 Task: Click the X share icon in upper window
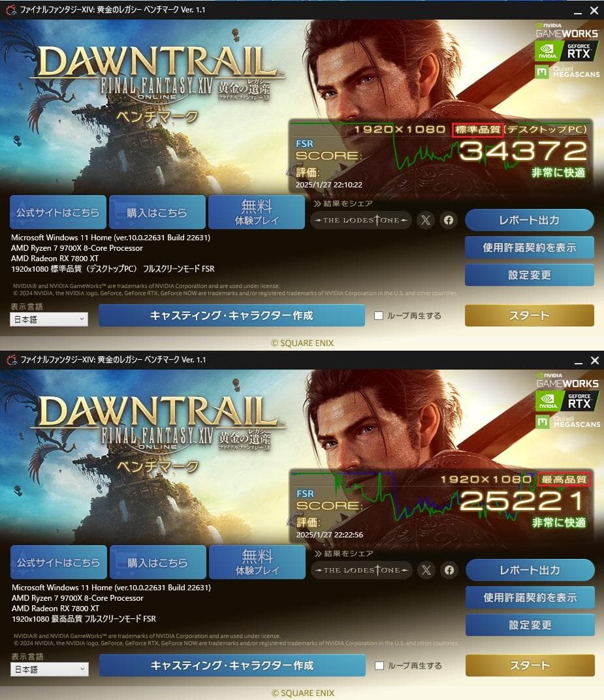click(426, 220)
